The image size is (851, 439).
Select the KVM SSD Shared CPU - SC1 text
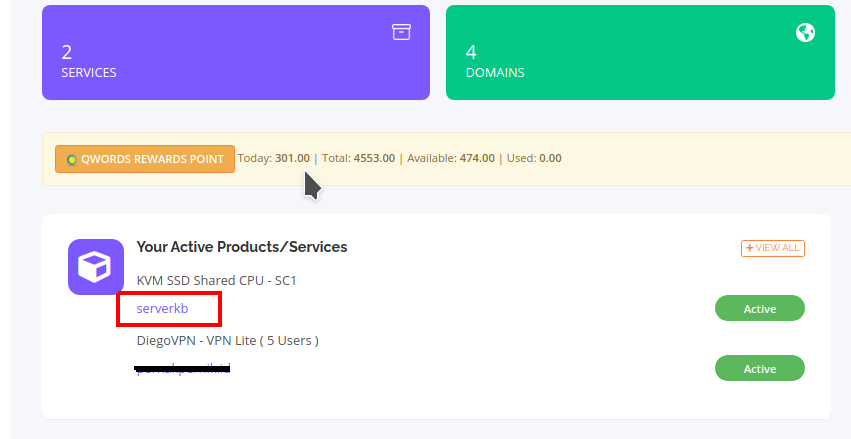coord(216,280)
